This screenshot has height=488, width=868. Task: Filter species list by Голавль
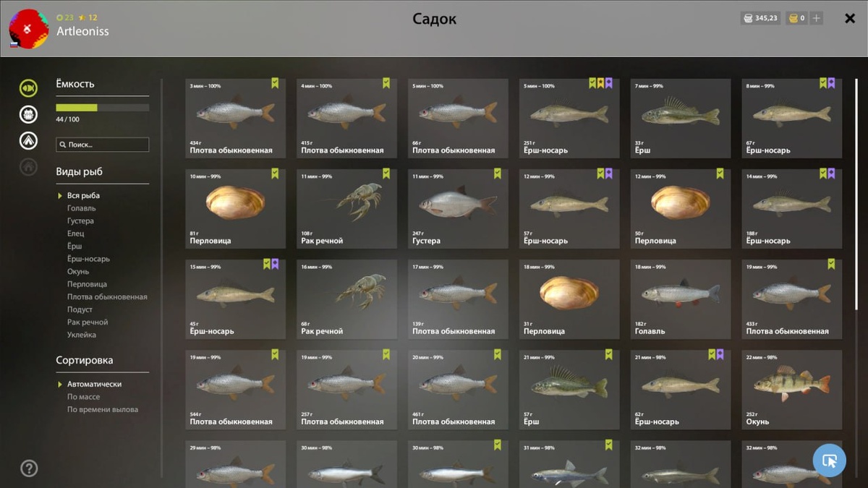point(82,208)
